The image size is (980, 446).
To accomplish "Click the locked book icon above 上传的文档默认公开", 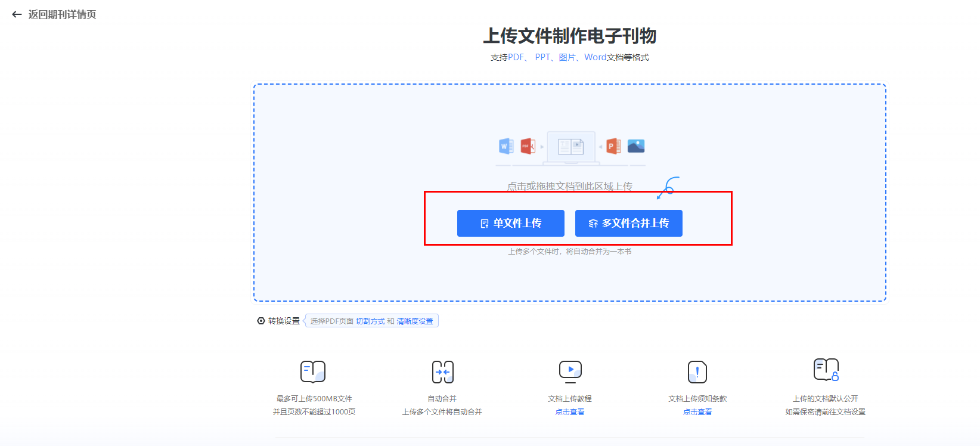I will coord(826,370).
